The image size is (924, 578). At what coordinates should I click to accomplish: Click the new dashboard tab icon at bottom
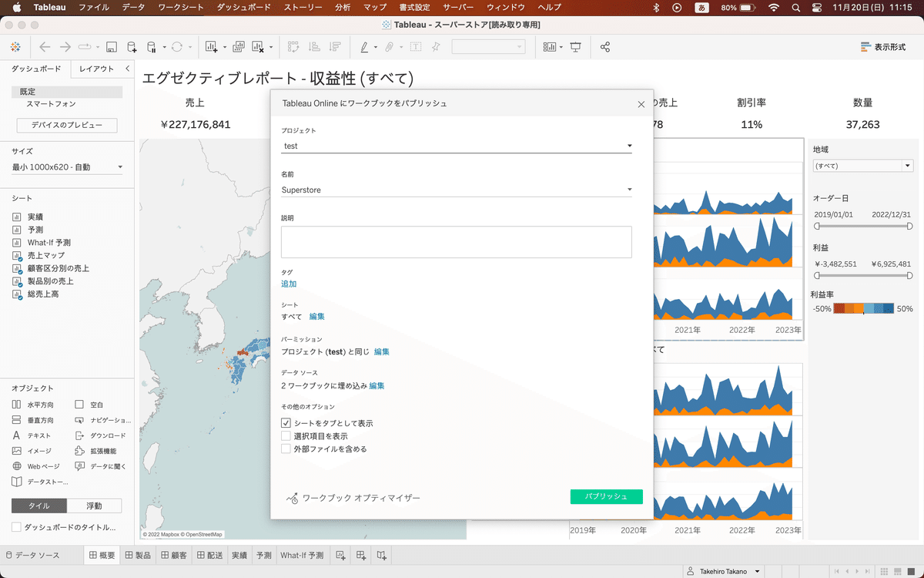pos(361,555)
